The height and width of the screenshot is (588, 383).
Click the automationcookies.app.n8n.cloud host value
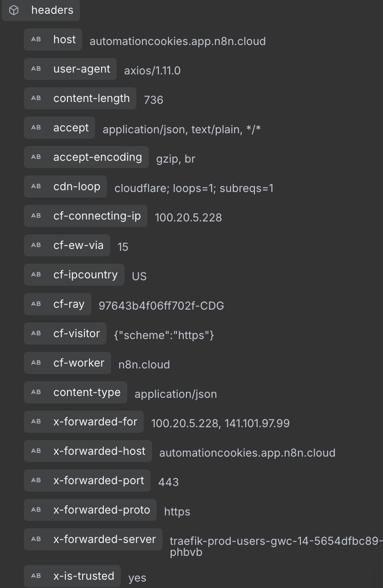178,41
